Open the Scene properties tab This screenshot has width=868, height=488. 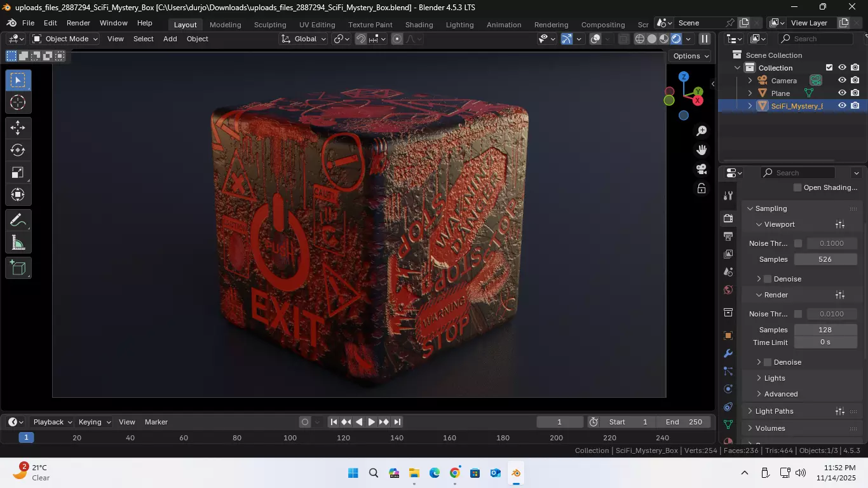coord(728,272)
